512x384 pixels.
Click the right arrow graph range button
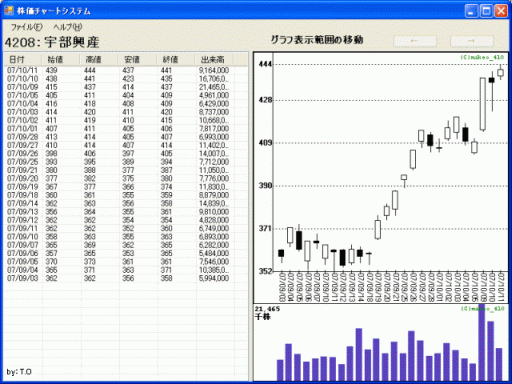click(472, 41)
